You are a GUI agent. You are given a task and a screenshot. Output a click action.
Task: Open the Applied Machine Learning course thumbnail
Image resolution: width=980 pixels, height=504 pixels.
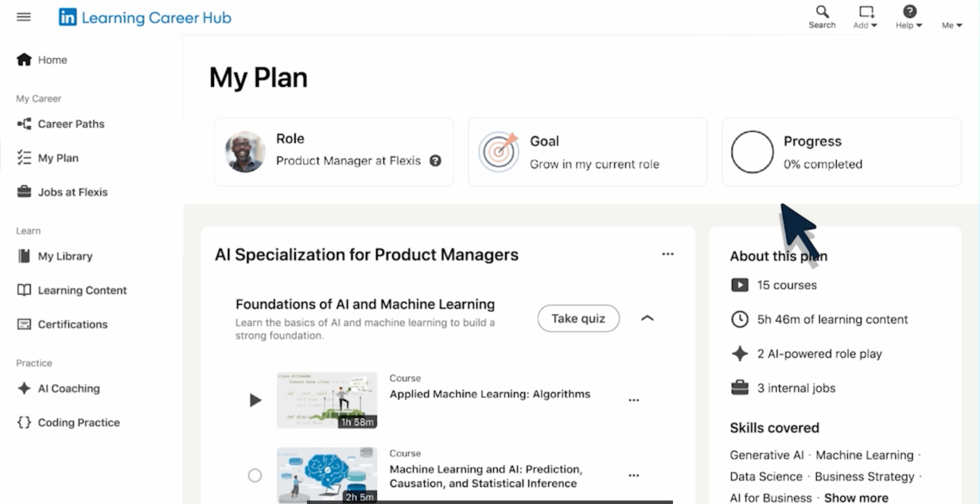327,400
